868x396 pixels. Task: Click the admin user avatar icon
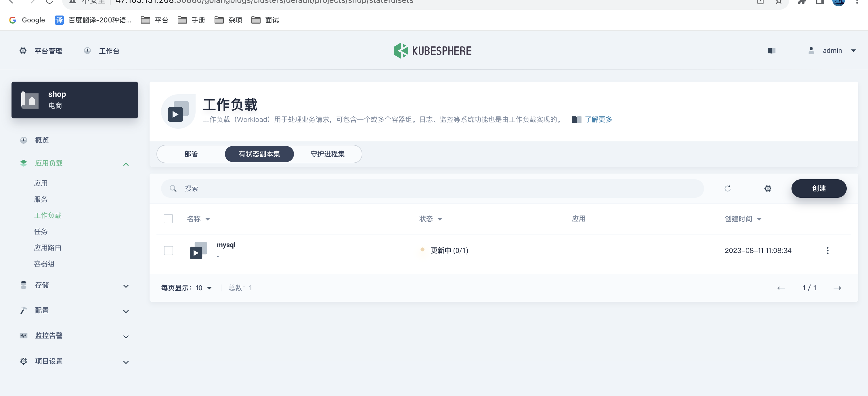(x=811, y=51)
